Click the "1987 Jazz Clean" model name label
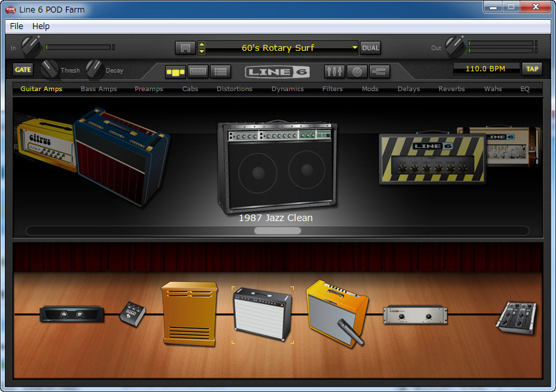This screenshot has width=556, height=392. click(276, 218)
